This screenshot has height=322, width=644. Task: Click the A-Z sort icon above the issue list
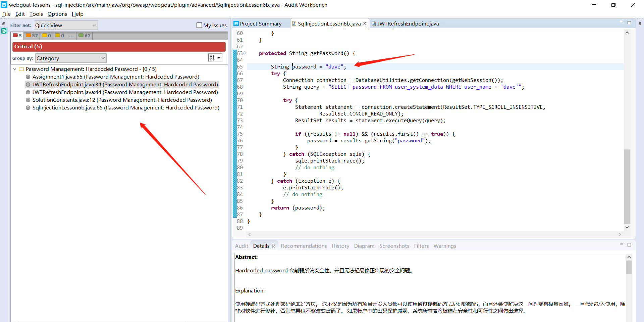213,57
